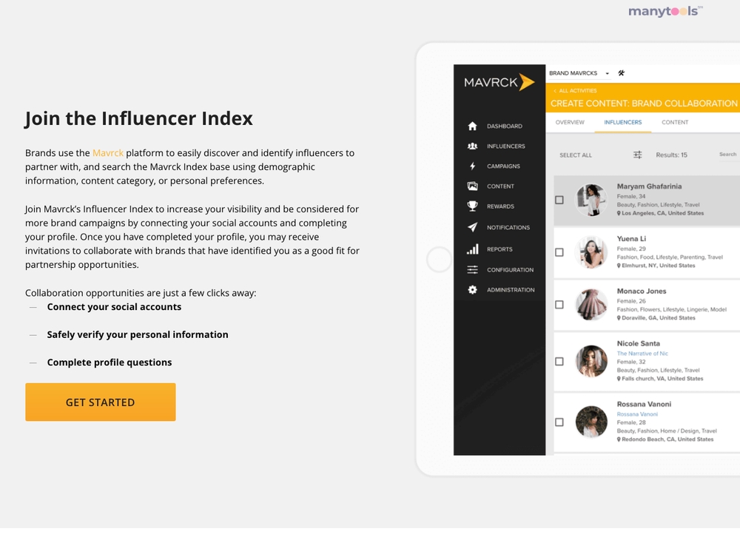Screen dimensions: 740x560
Task: Switch to the Content tab
Action: 675,122
